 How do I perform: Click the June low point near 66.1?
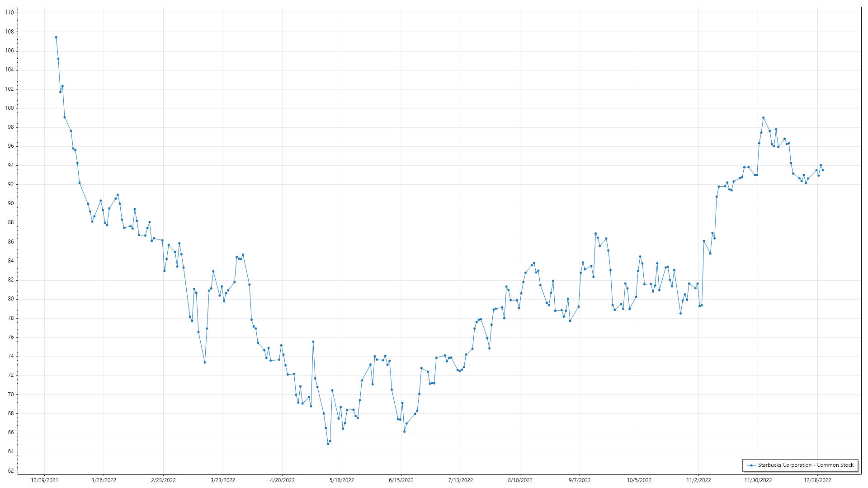tap(404, 432)
